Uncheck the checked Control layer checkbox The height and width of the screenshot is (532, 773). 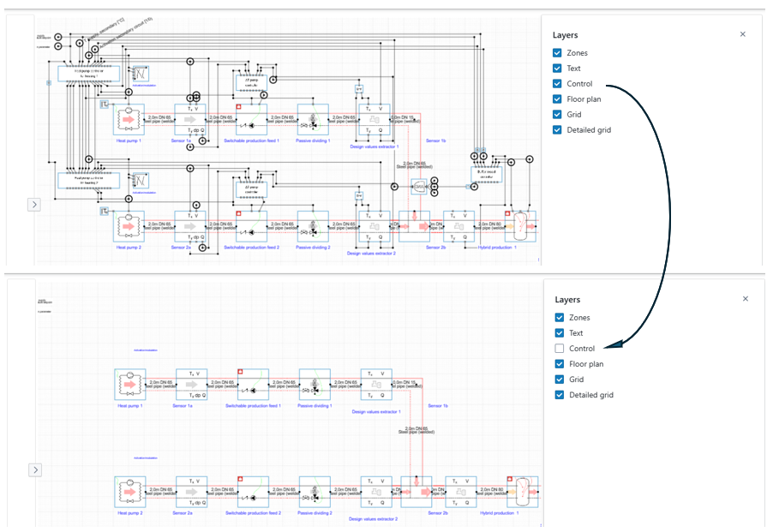click(558, 84)
